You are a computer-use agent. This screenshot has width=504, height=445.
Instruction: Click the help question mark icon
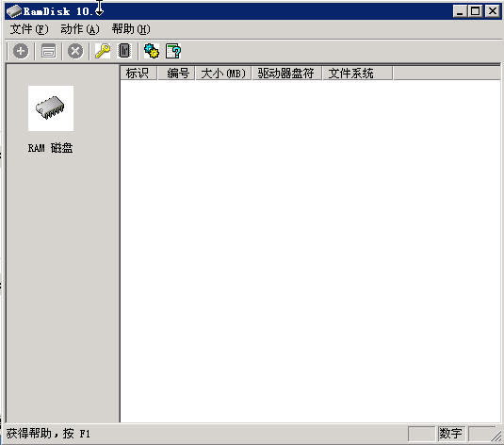(173, 51)
